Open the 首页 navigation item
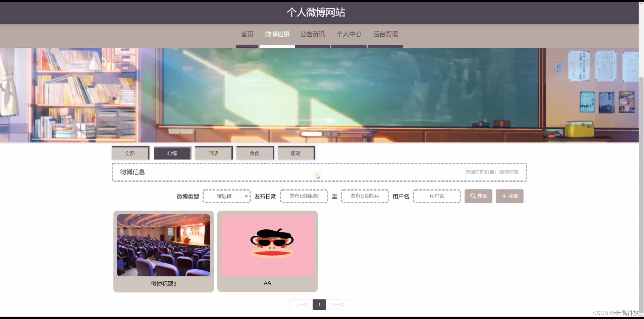 point(247,34)
